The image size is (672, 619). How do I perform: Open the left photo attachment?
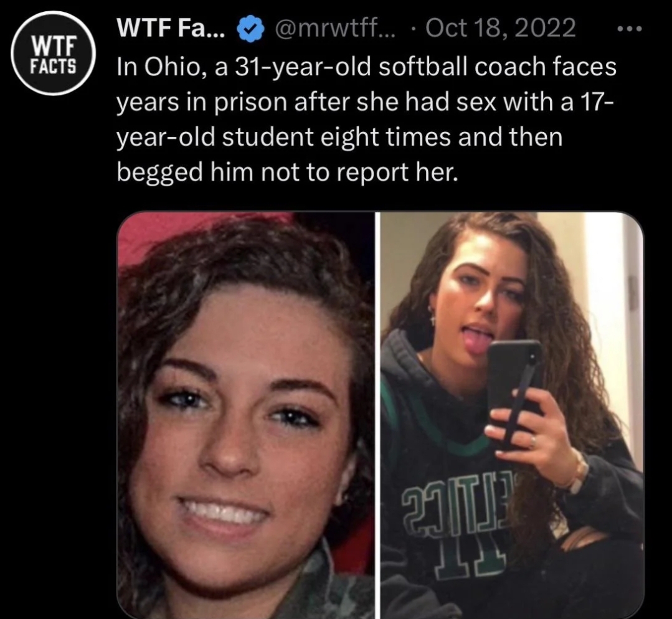pyautogui.click(x=245, y=415)
